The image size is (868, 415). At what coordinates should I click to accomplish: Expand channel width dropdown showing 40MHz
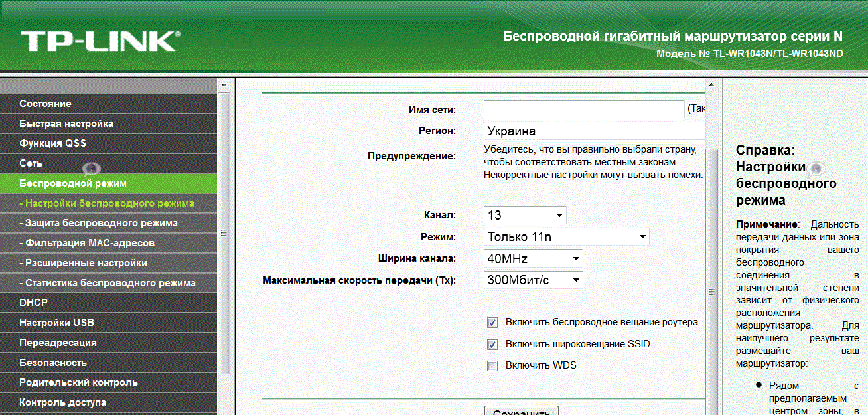(x=534, y=259)
